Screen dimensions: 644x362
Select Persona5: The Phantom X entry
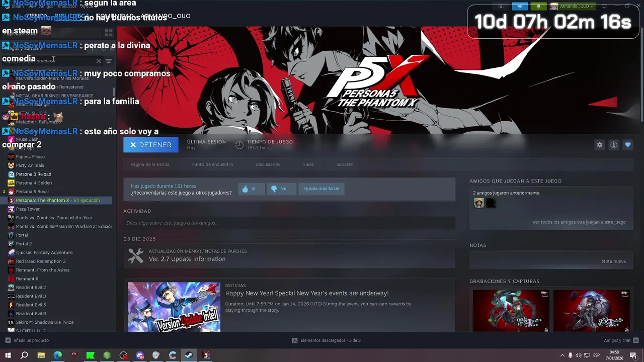coord(55,200)
